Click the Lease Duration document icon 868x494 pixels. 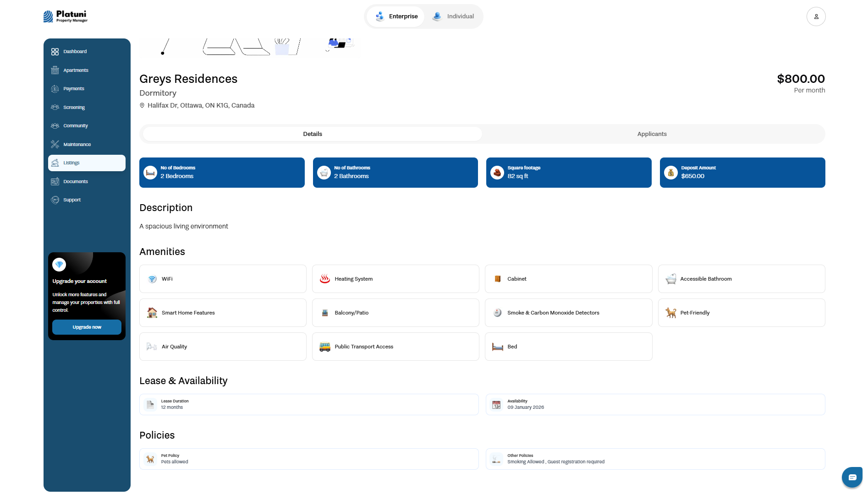pos(150,405)
